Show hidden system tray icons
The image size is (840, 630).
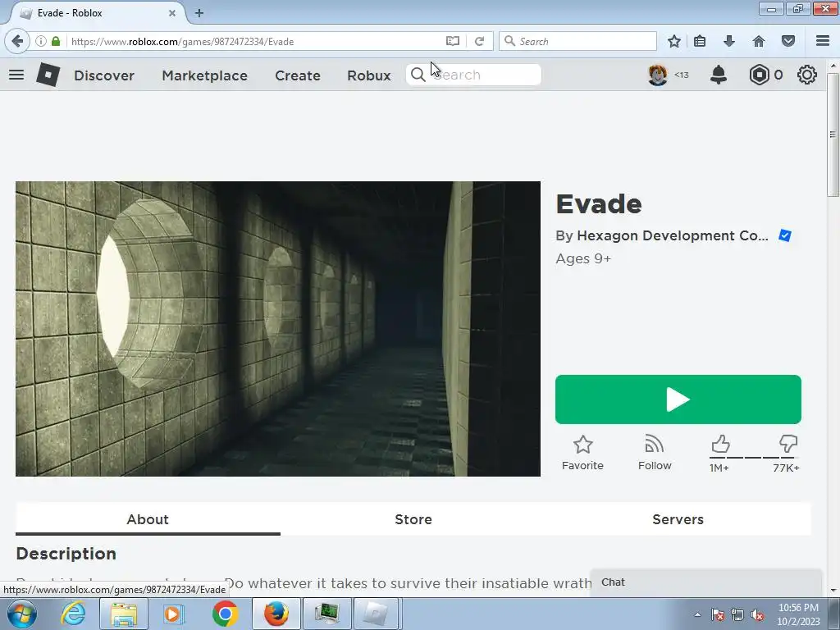click(697, 614)
